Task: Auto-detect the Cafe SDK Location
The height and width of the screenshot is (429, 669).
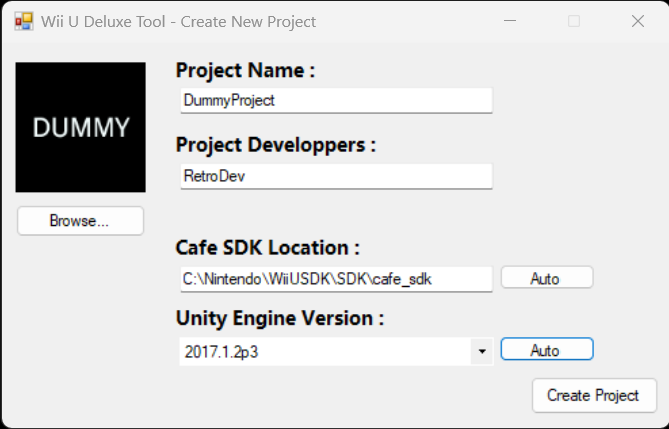Action: pos(547,278)
